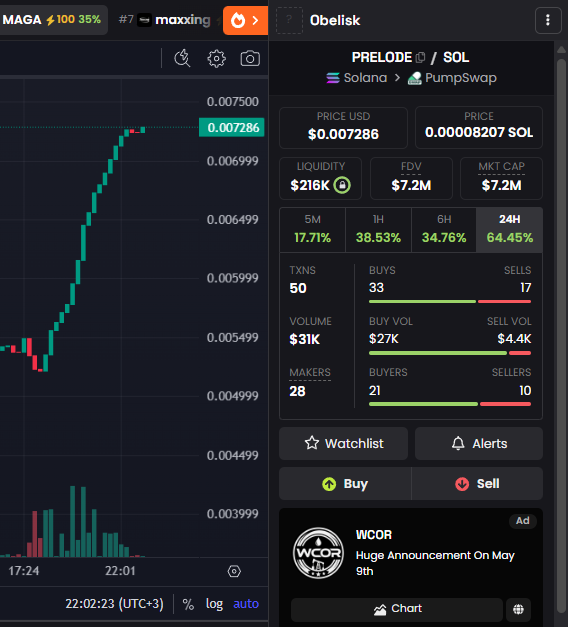Toggle log scale on chart
Viewport: 568px width, 627px height.
click(214, 604)
